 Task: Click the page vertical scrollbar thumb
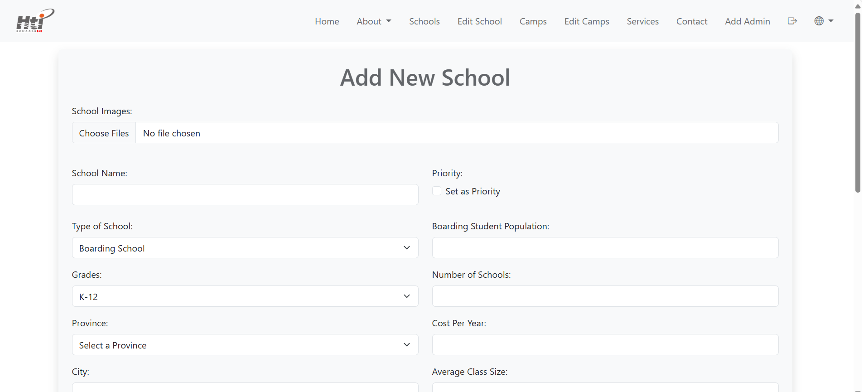(857, 102)
